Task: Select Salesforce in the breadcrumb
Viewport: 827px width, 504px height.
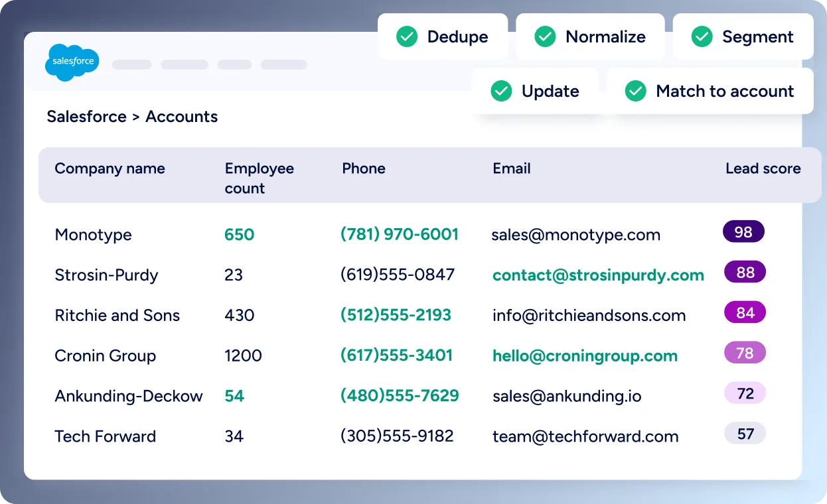Action: coord(86,117)
